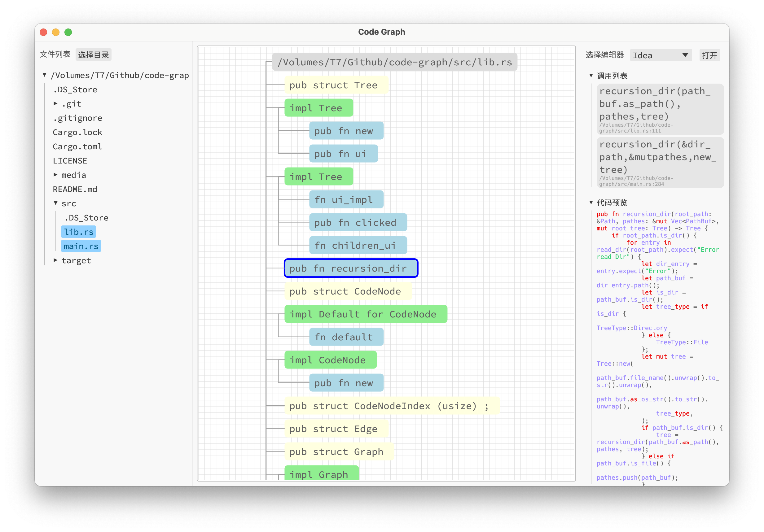Select the impl Default for CodeNode node
The image size is (764, 532).
click(x=365, y=314)
